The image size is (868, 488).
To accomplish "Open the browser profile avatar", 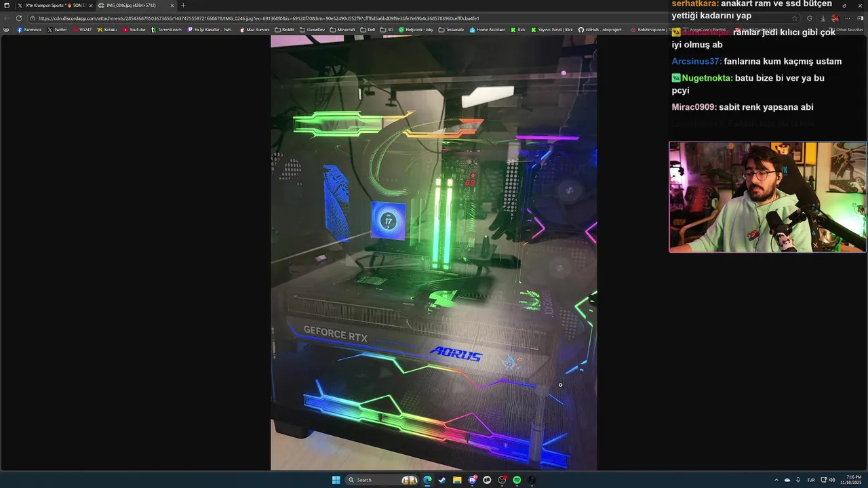I will [x=835, y=18].
